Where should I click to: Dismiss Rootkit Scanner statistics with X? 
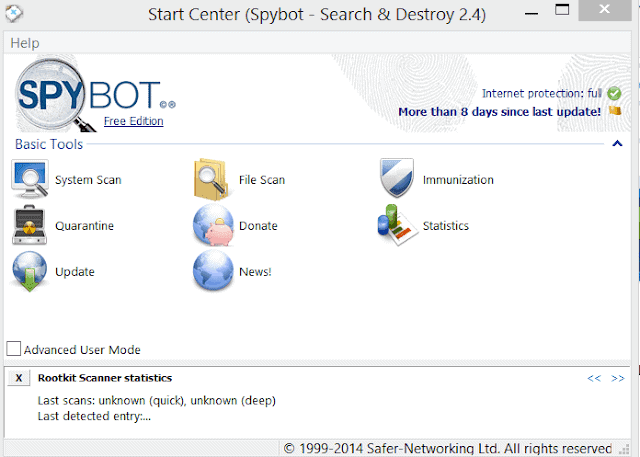[19, 378]
